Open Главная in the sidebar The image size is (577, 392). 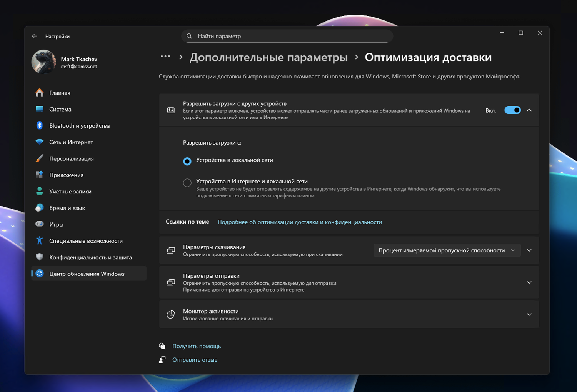(x=89, y=93)
